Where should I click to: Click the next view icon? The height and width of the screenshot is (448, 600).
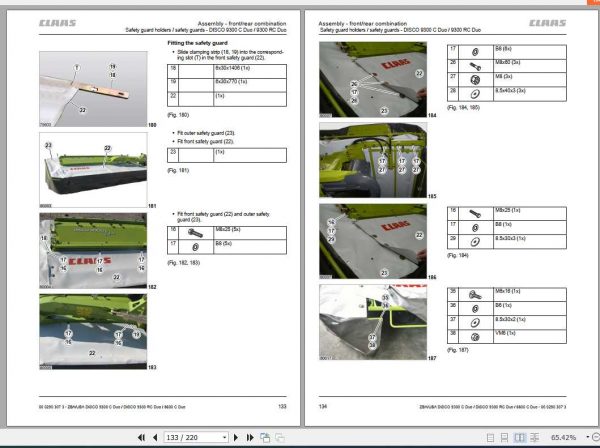(280, 437)
